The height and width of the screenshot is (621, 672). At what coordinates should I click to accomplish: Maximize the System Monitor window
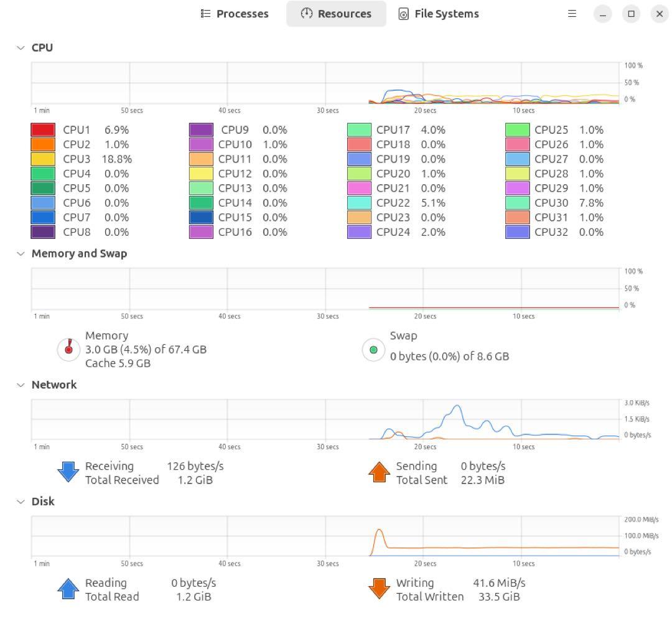(631, 14)
